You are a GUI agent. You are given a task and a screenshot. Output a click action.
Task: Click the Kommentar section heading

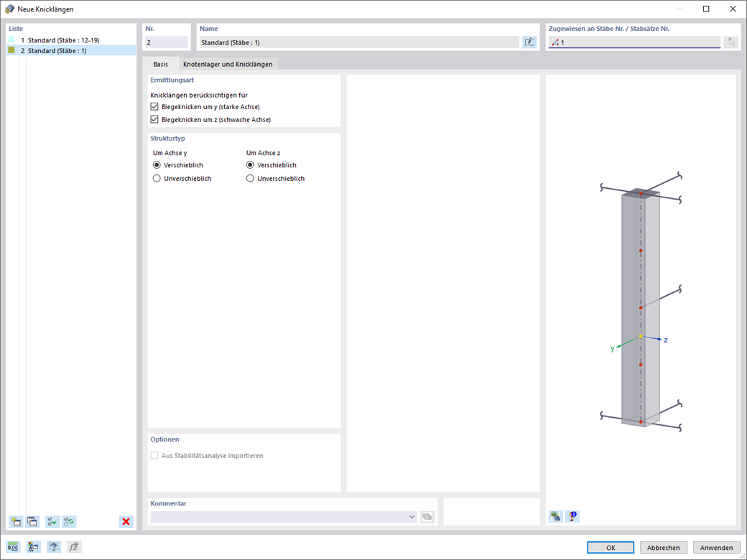click(x=168, y=503)
